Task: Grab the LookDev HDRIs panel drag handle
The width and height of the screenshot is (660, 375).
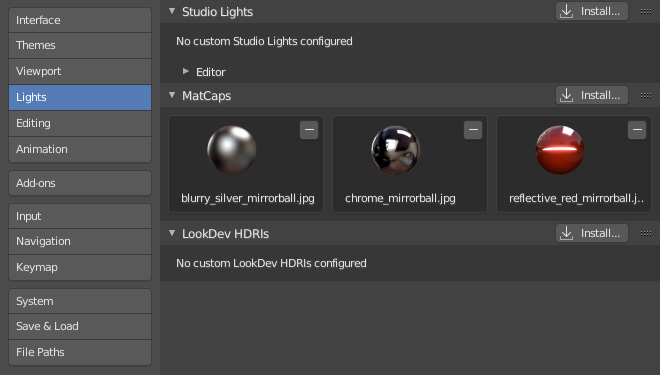Action: tap(646, 233)
